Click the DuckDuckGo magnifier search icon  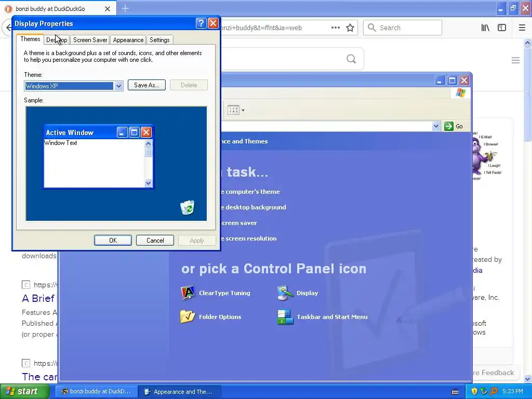tap(351, 59)
